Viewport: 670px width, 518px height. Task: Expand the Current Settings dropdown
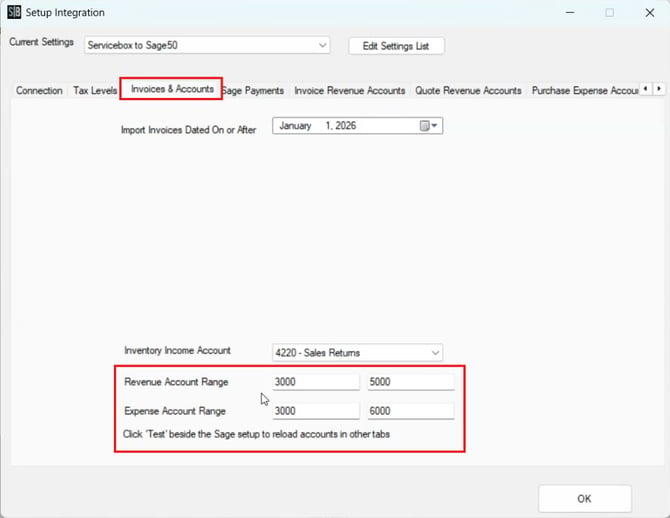[323, 45]
